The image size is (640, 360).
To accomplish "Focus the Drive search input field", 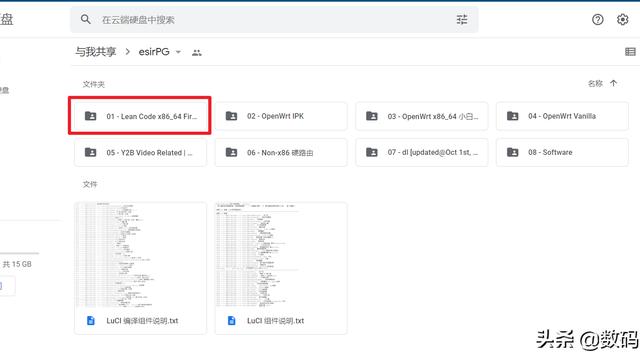I will coord(274,20).
